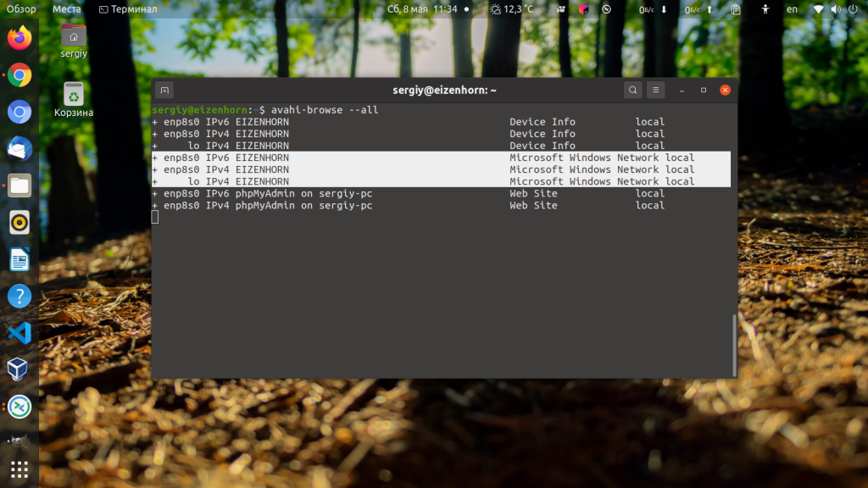Click the avahi-browse --all command text
This screenshot has width=868, height=488.
[325, 109]
